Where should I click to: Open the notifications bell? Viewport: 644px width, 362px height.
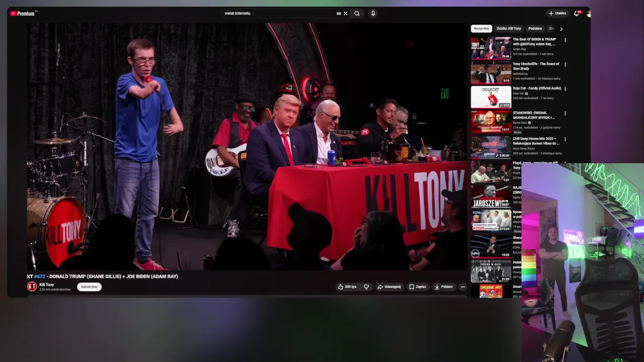[577, 14]
